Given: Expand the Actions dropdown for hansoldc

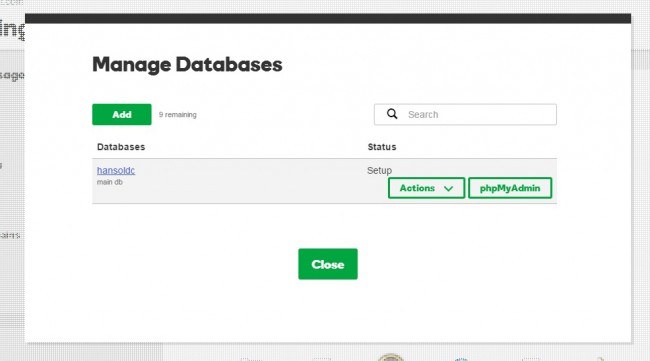Looking at the screenshot, I should click(426, 188).
